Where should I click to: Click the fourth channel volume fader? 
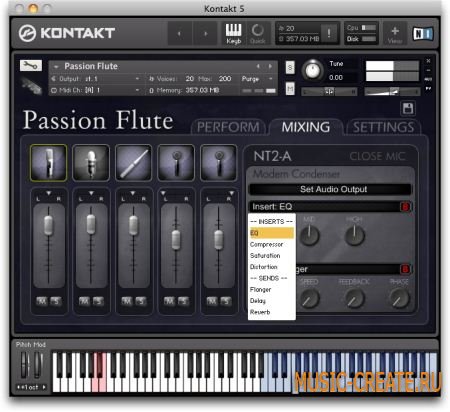(176, 240)
